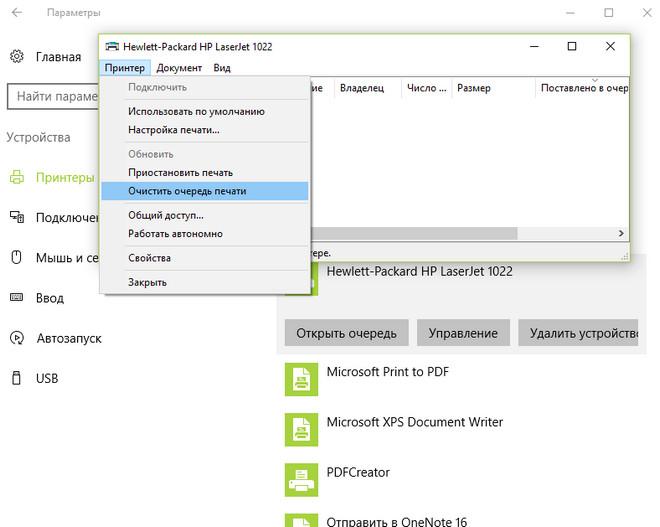Open the Вид menu
This screenshot has width=660, height=527.
click(222, 68)
